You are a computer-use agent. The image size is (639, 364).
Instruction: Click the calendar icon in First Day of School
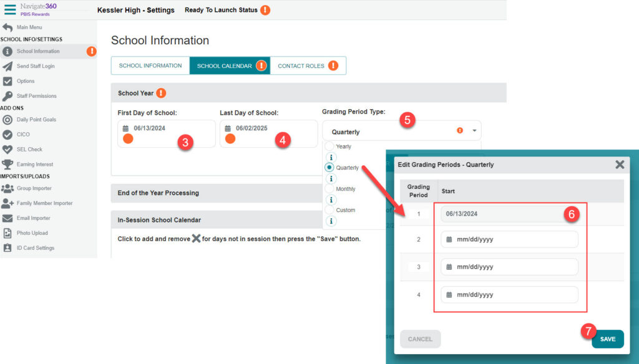click(x=125, y=128)
